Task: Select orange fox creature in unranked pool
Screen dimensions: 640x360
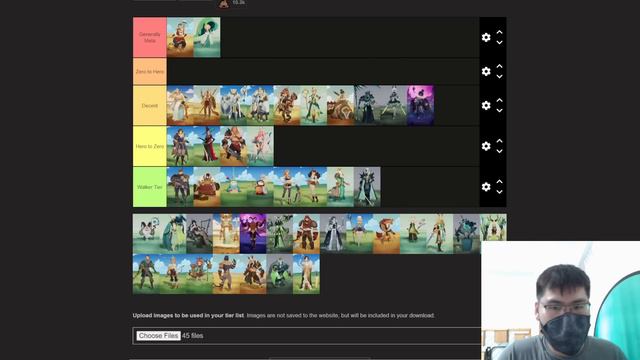Action: 386,233
